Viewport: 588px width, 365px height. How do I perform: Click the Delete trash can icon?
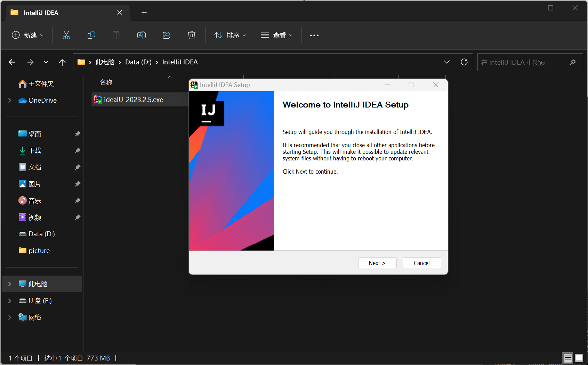[192, 35]
